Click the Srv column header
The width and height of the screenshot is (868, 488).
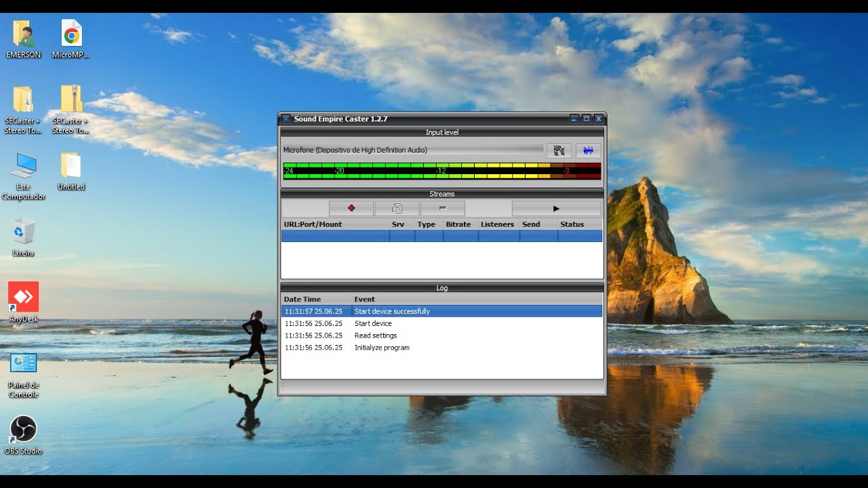click(402, 224)
